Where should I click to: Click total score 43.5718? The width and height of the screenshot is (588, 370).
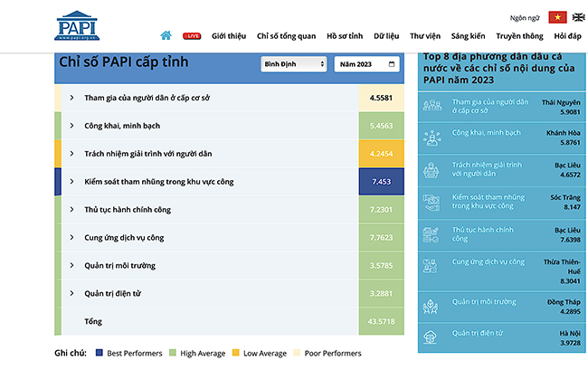pyautogui.click(x=381, y=321)
